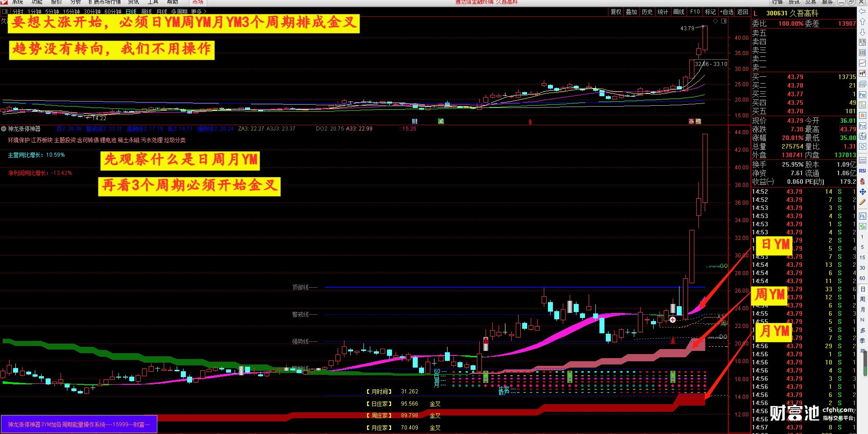This screenshot has height=434, width=868.
Task: Click the table grid sidebar icon
Action: 863,53
